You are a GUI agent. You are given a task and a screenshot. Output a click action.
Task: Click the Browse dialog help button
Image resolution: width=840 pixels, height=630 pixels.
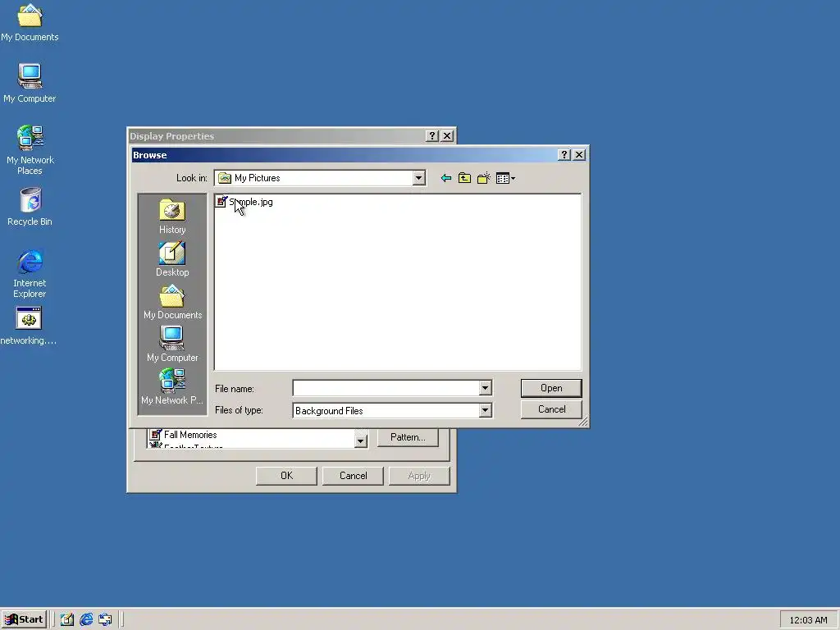coord(564,155)
